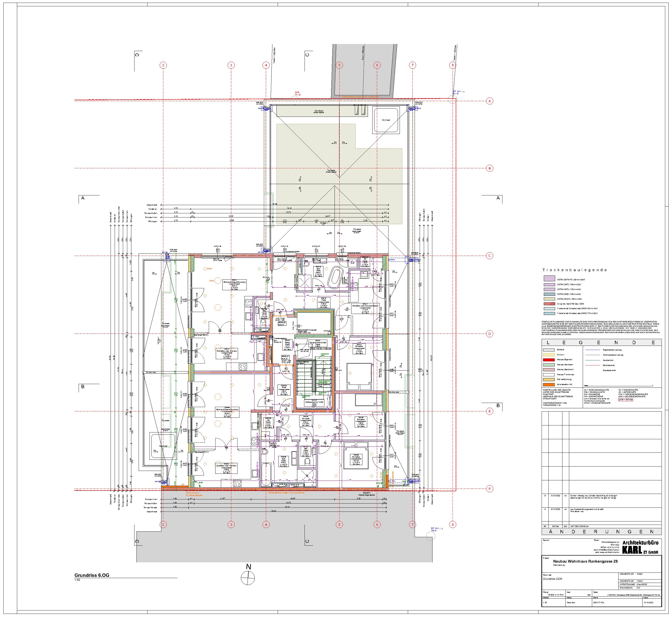Click the north arrow compass symbol

click(248, 578)
